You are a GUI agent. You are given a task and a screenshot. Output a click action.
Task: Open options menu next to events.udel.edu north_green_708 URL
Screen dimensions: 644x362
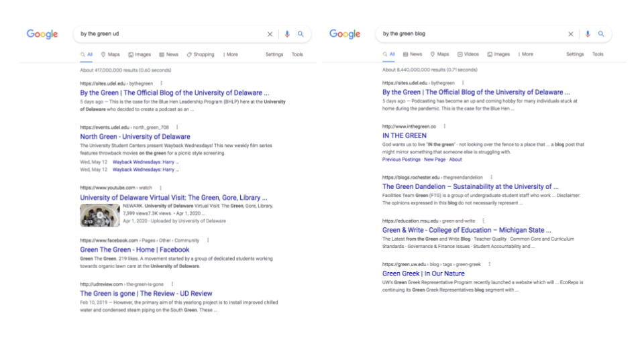click(177, 127)
